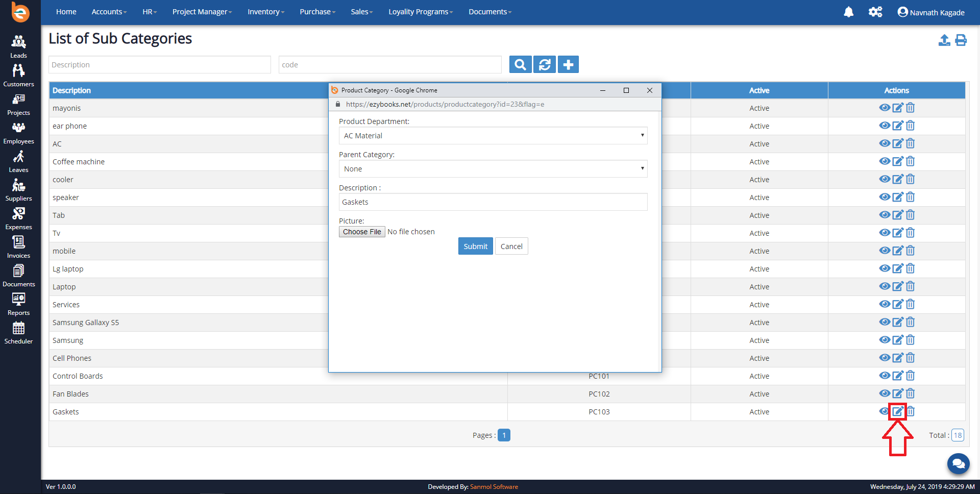Open Documents top menu
This screenshot has width=980, height=494.
point(490,12)
